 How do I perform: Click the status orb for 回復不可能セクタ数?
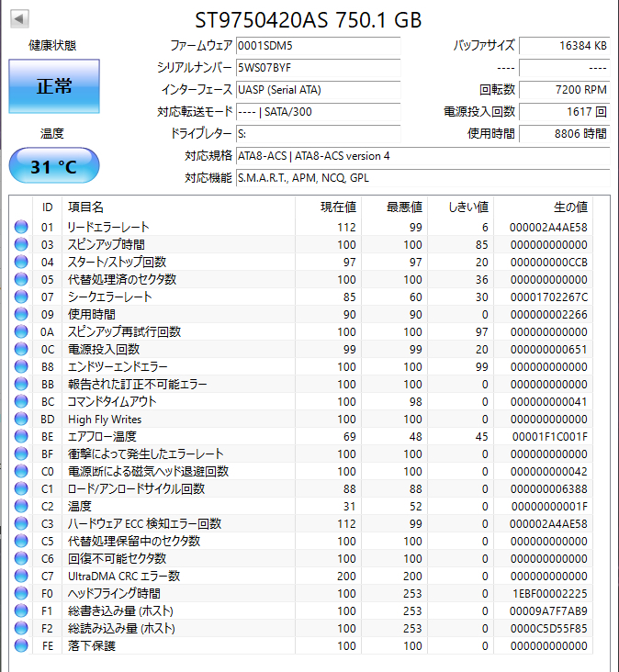click(x=21, y=558)
